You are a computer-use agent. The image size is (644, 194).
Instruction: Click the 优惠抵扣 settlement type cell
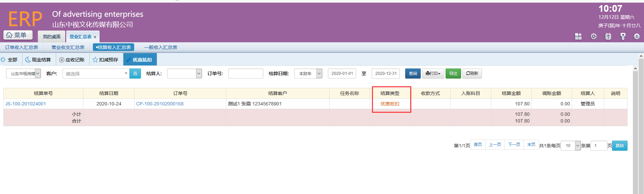click(390, 104)
